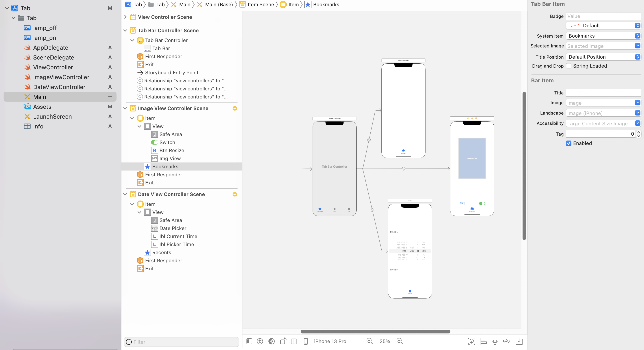Toggle document outline sidebar icon
This screenshot has width=644, height=350.
(249, 341)
